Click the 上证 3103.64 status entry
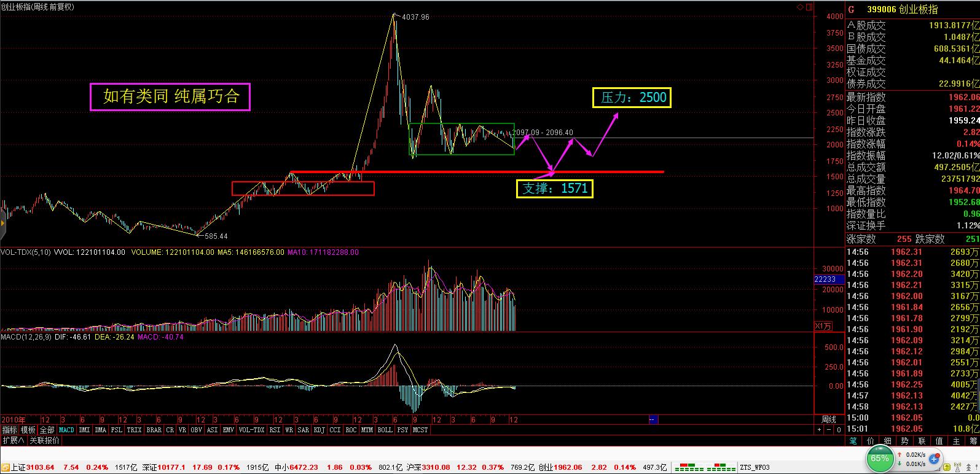Image resolution: width=980 pixels, height=474 pixels. tap(33, 468)
